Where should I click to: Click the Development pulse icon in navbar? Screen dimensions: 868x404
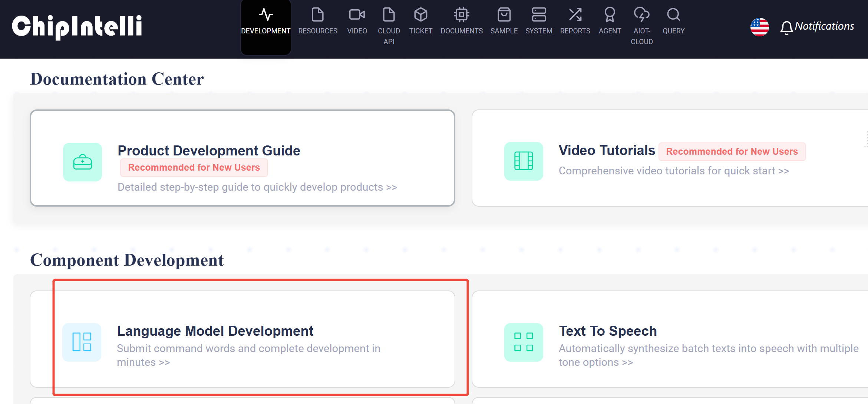[265, 15]
